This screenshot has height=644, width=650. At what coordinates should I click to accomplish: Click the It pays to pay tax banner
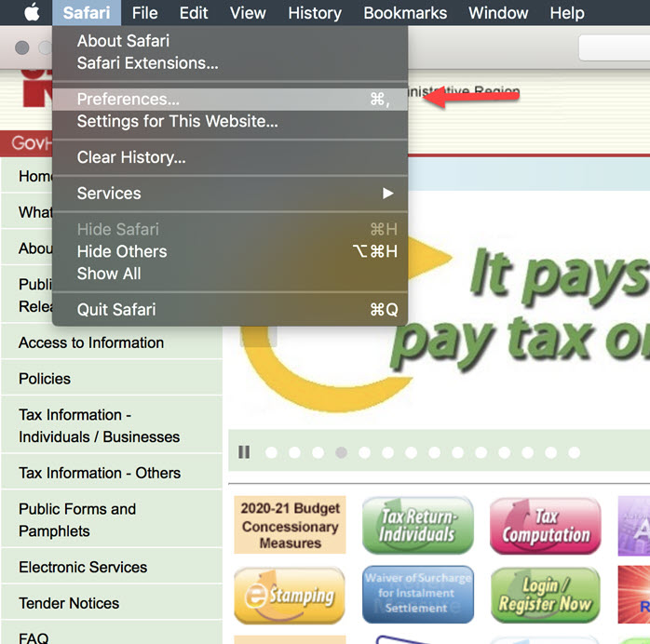[x=440, y=308]
